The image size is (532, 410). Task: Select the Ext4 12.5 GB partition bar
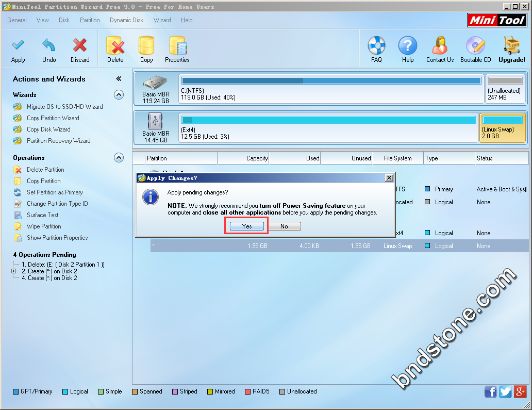coord(328,128)
